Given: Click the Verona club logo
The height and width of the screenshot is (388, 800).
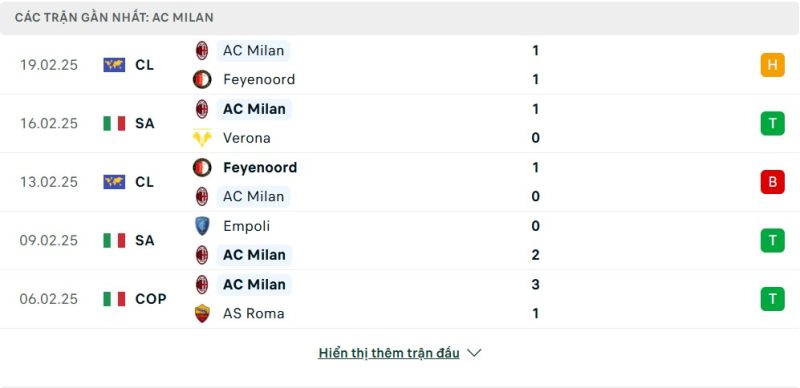Looking at the screenshot, I should click(x=202, y=138).
